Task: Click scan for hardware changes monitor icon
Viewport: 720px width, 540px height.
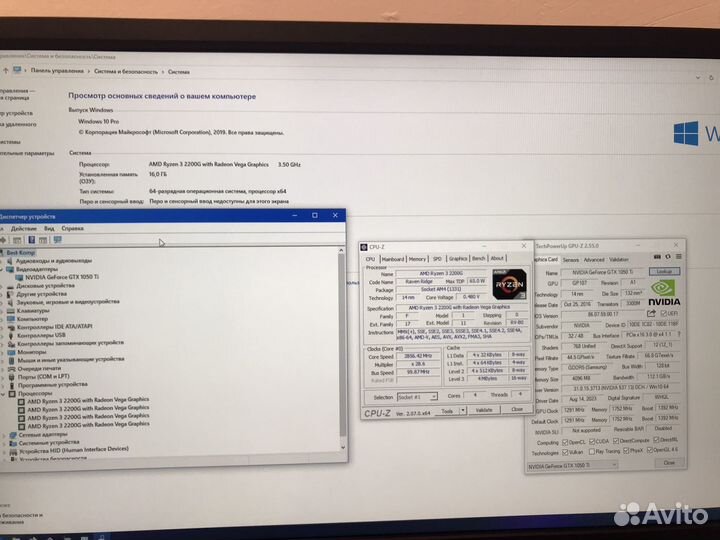Action: (x=57, y=240)
